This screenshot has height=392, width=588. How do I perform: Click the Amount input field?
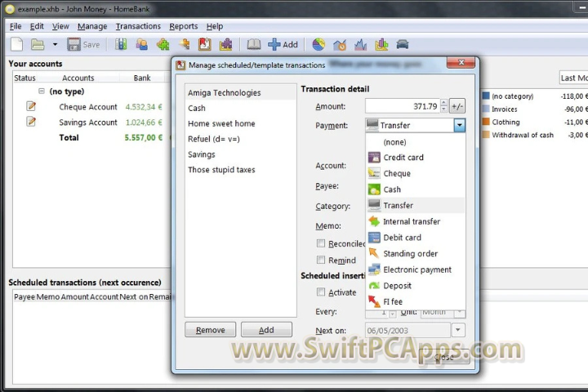[403, 106]
